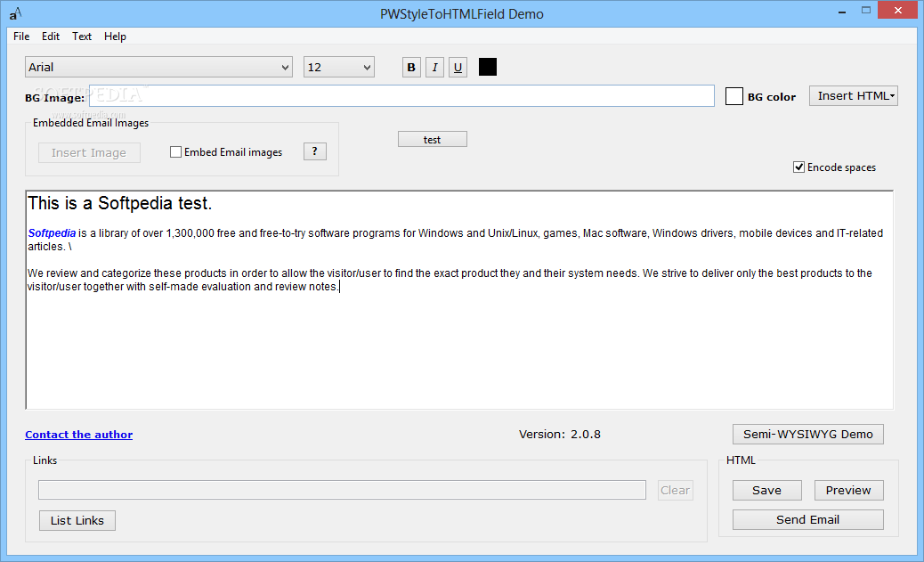The height and width of the screenshot is (562, 924).
Task: Open the Help menu
Action: pyautogui.click(x=115, y=37)
